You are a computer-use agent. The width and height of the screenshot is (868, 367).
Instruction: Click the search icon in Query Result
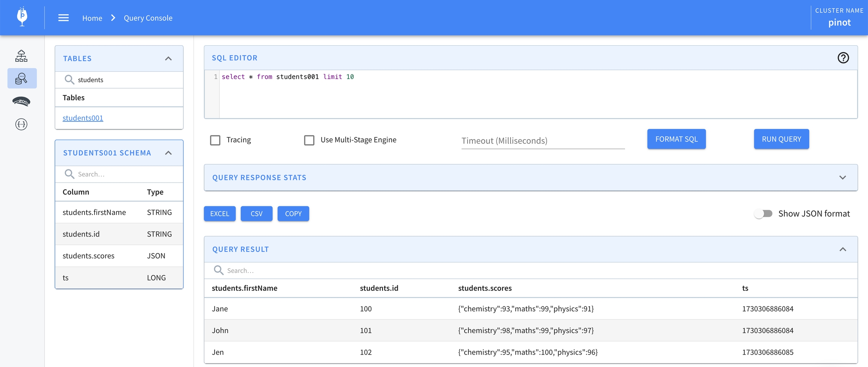click(219, 270)
